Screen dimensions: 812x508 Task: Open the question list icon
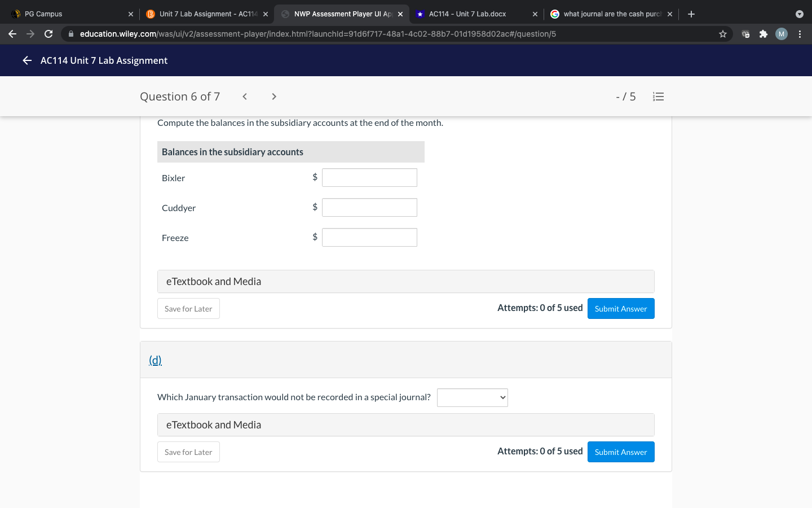tap(658, 96)
